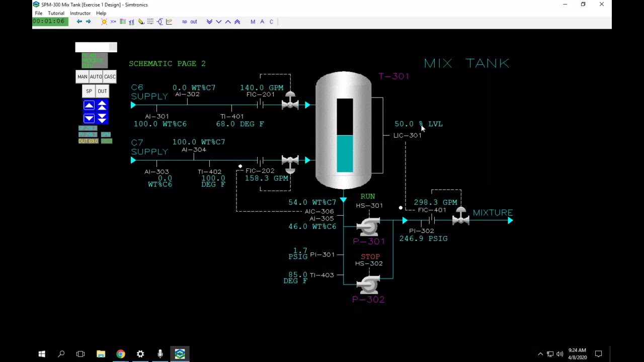This screenshot has width=644, height=362.
Task: Click the toolbar double down chevron
Action: pyautogui.click(x=209, y=22)
